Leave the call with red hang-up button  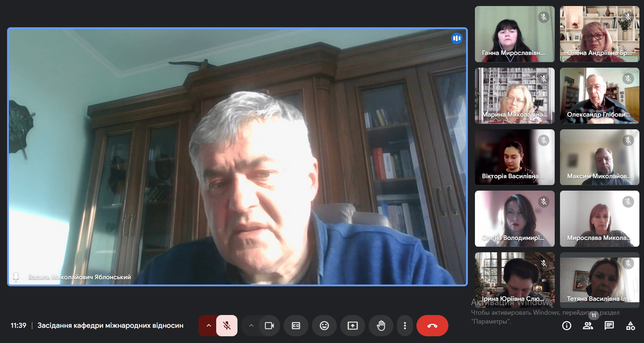pyautogui.click(x=432, y=326)
